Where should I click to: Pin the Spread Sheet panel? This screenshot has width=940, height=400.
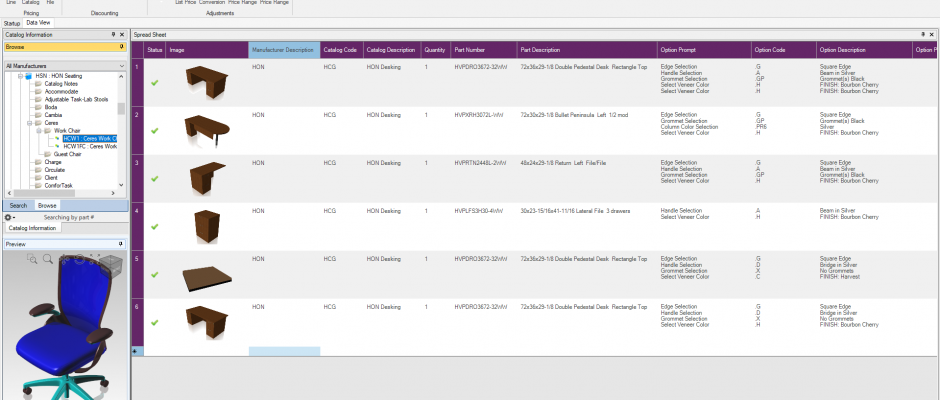(923, 35)
